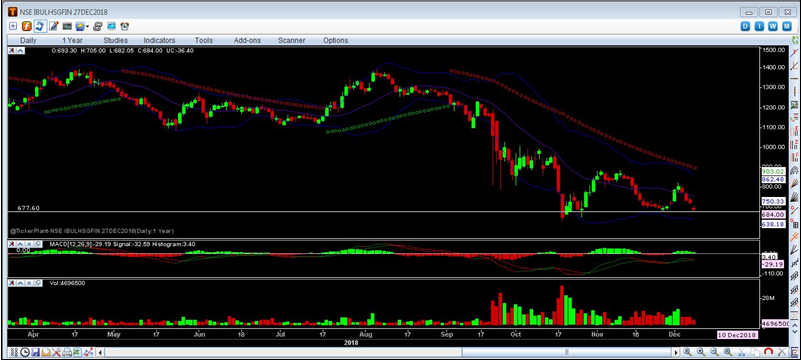Click the red X delete icon near save
This screenshot has width=801, height=361.
(x=56, y=352)
